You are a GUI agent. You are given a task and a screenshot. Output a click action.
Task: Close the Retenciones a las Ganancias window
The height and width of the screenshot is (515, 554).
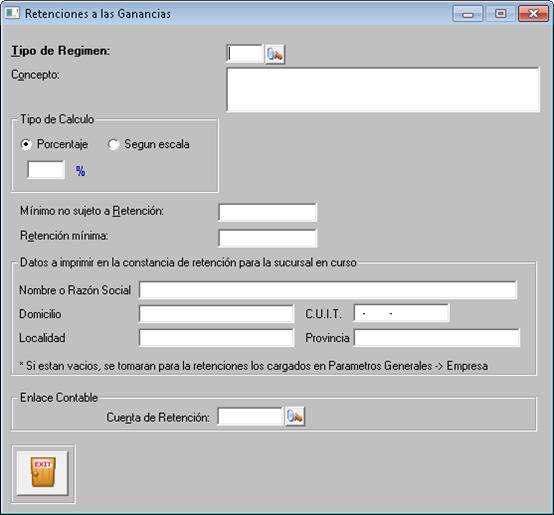(533, 14)
